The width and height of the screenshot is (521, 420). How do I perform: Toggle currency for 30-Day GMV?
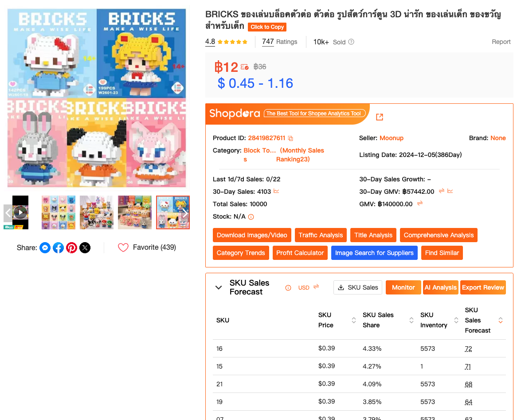(x=442, y=191)
